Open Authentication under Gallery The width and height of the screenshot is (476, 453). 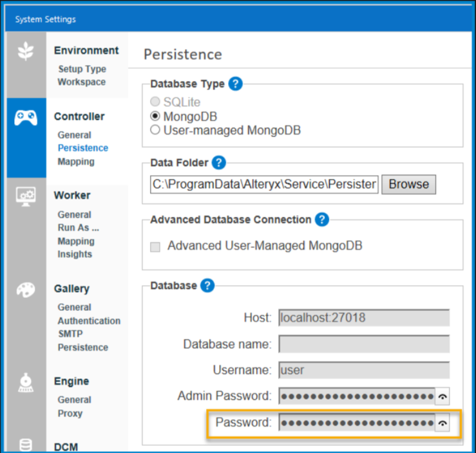[x=89, y=321]
